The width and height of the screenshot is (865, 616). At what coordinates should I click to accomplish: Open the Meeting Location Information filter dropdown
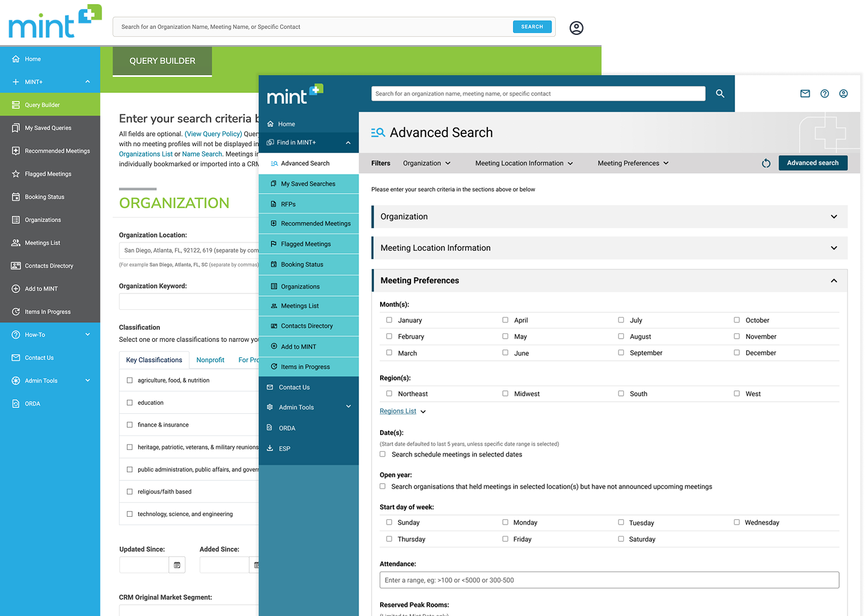point(523,164)
